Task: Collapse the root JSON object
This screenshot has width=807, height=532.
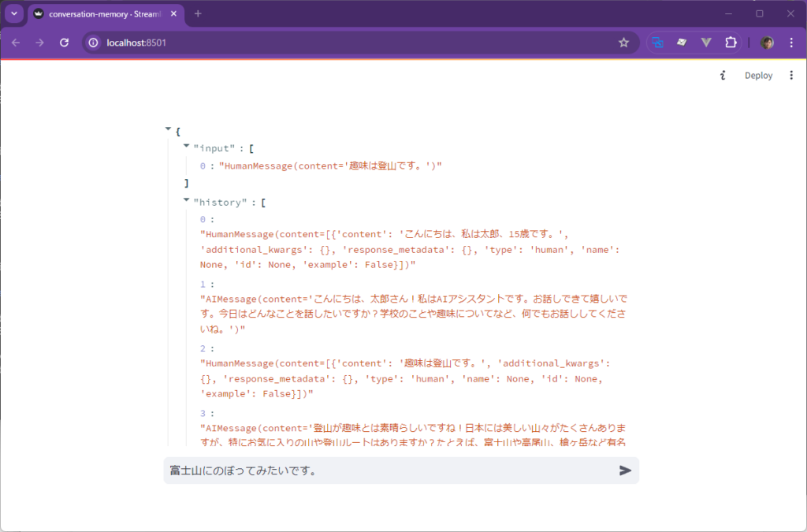Action: click(168, 128)
